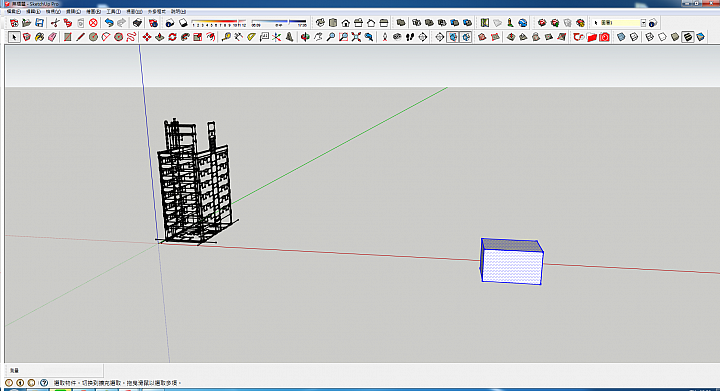Viewport: 720px width, 391px height.
Task: Activate the Push/Pull tool
Action: pos(159,37)
